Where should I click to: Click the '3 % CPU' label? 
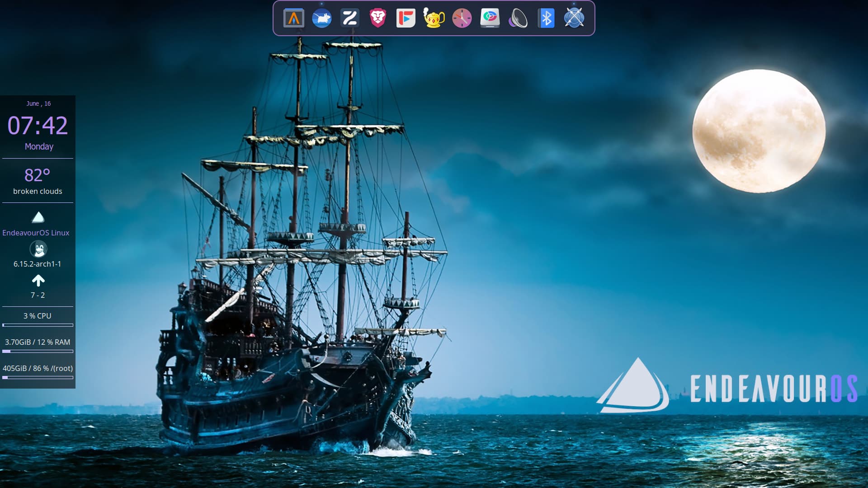tap(38, 316)
